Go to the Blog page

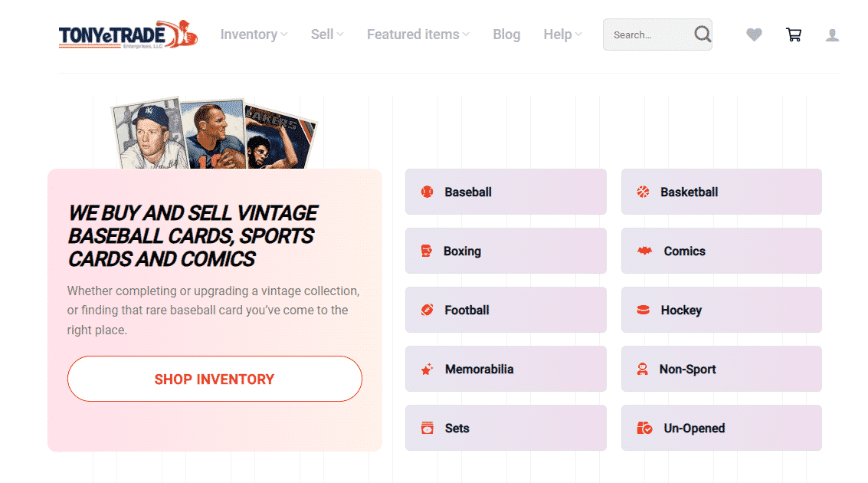506,34
